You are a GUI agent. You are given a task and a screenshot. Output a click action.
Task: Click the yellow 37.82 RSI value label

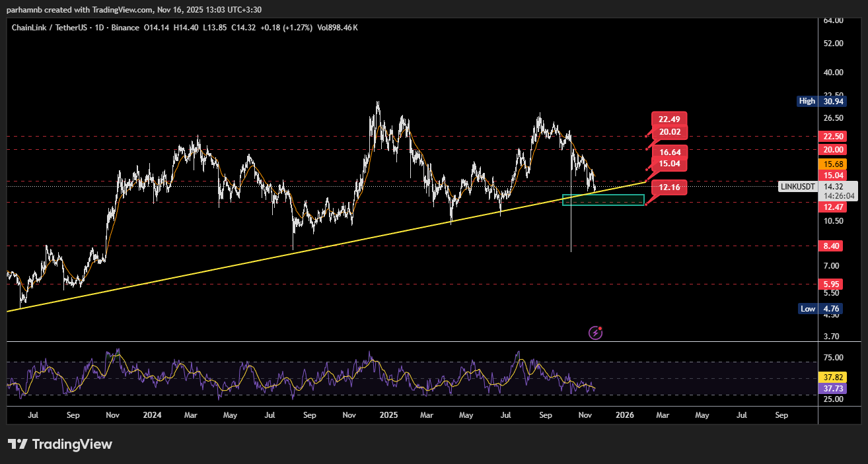pyautogui.click(x=830, y=378)
